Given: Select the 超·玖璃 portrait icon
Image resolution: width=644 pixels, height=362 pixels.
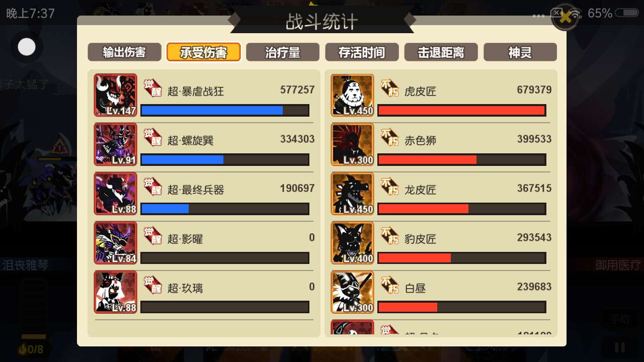Looking at the screenshot, I should (115, 292).
